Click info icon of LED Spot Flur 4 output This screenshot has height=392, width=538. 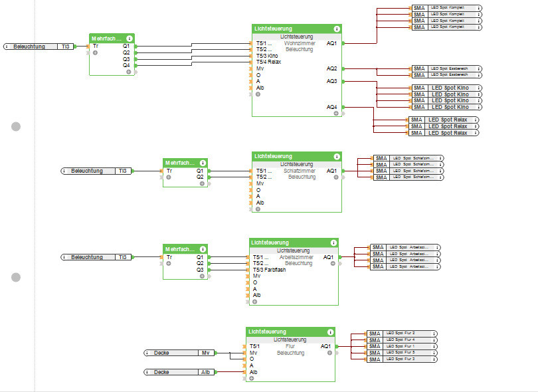point(434,340)
